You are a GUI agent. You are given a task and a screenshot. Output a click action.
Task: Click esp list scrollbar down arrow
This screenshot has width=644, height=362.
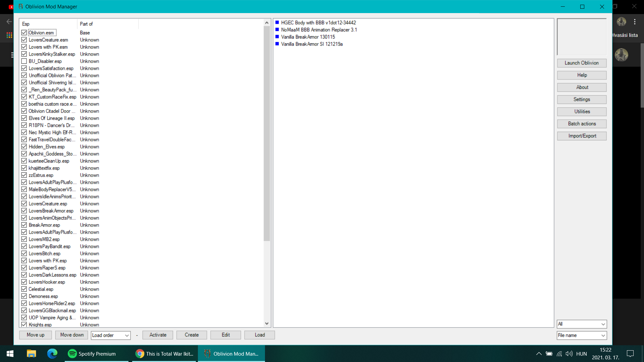(x=267, y=323)
